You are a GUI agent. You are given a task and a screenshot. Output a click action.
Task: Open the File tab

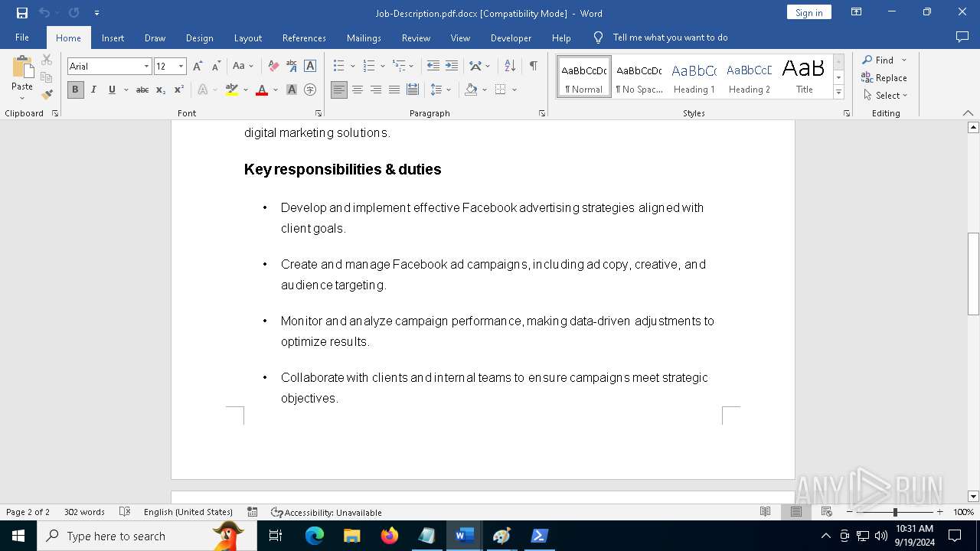click(22, 37)
